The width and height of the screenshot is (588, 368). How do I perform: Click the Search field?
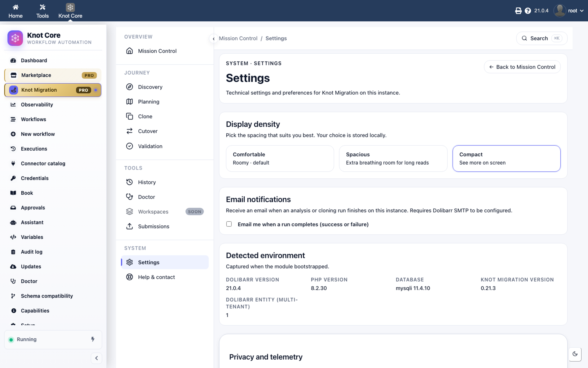[x=542, y=38]
